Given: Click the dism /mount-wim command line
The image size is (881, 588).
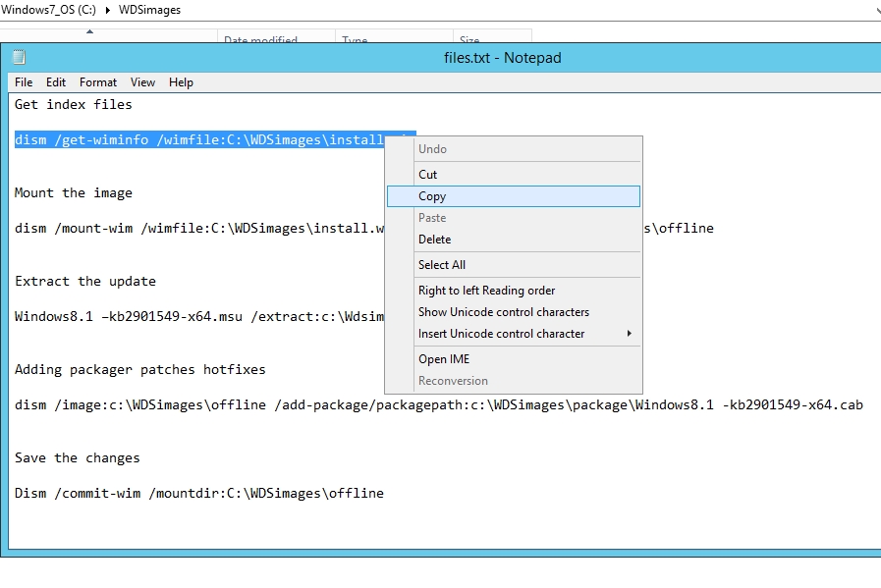Looking at the screenshot, I should [x=199, y=229].
